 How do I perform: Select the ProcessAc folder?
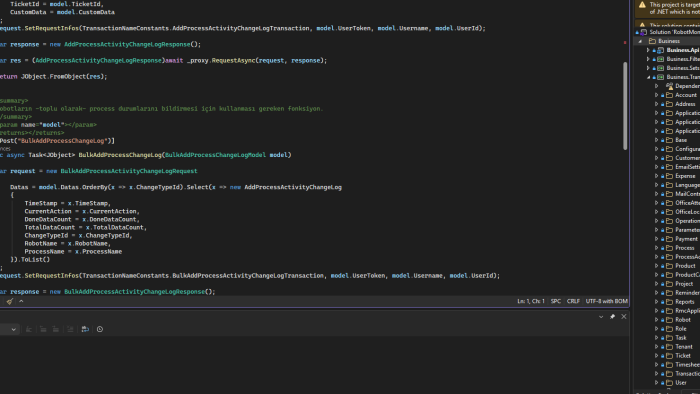pyautogui.click(x=688, y=257)
